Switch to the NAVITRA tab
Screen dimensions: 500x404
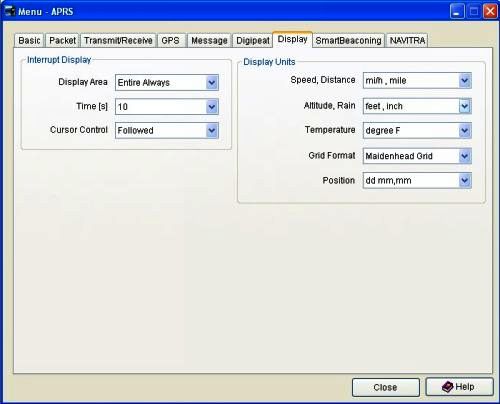pos(407,40)
